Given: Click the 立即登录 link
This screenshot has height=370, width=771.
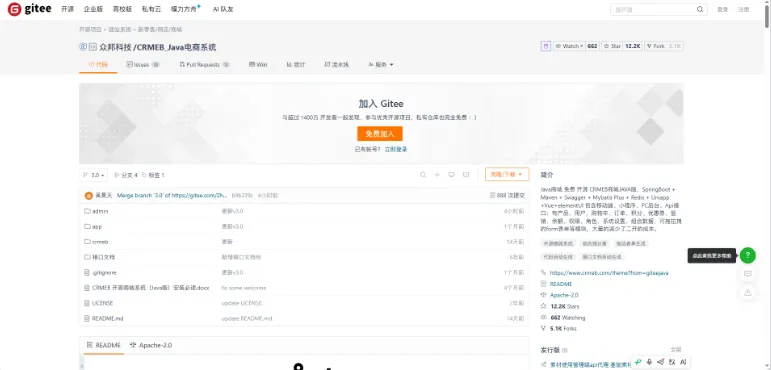Looking at the screenshot, I should [x=395, y=149].
